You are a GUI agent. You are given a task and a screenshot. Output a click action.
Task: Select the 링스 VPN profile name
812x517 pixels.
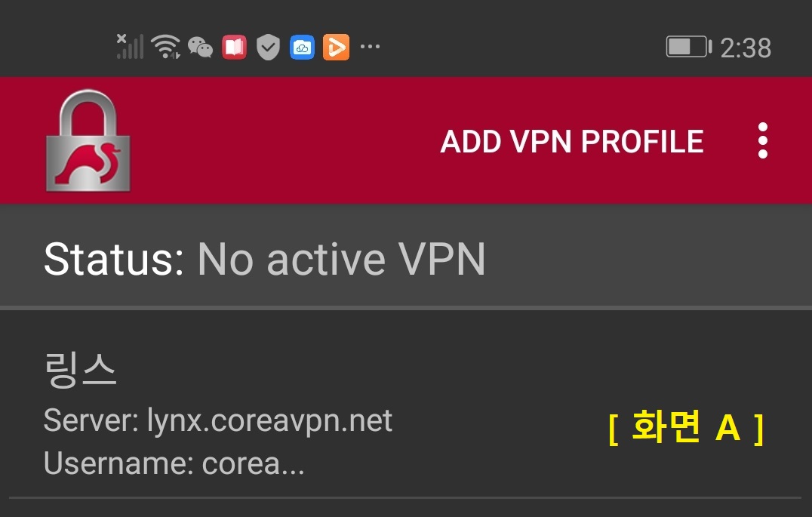(x=80, y=370)
